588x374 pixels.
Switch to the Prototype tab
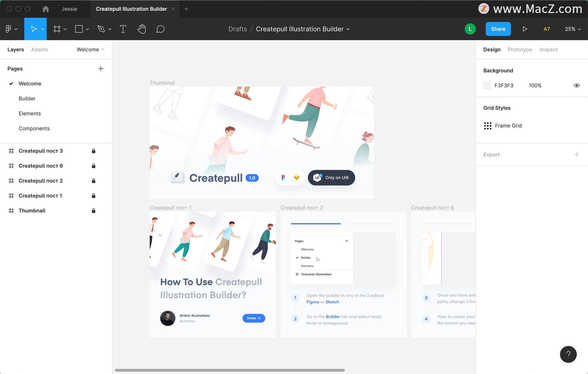click(x=520, y=50)
